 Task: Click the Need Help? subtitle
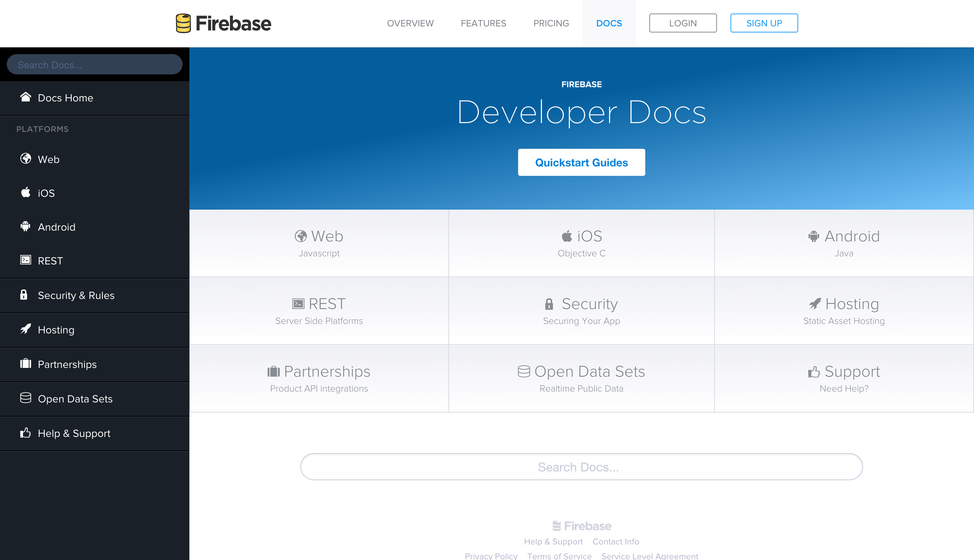[844, 389]
